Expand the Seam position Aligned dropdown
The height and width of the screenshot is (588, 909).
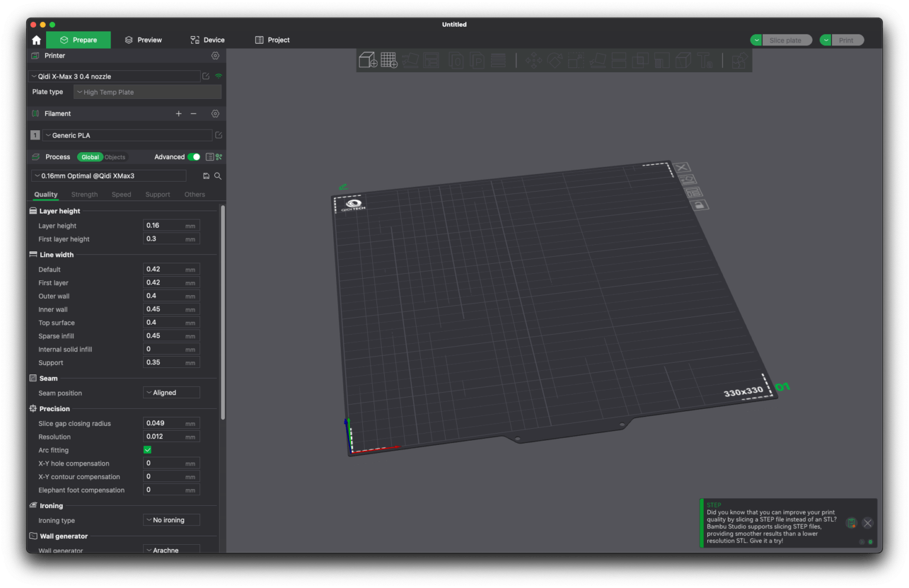[x=172, y=393]
